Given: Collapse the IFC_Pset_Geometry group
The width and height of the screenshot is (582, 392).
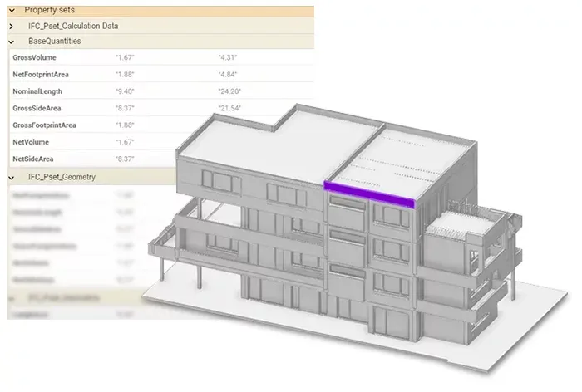Looking at the screenshot, I should pos(12,178).
